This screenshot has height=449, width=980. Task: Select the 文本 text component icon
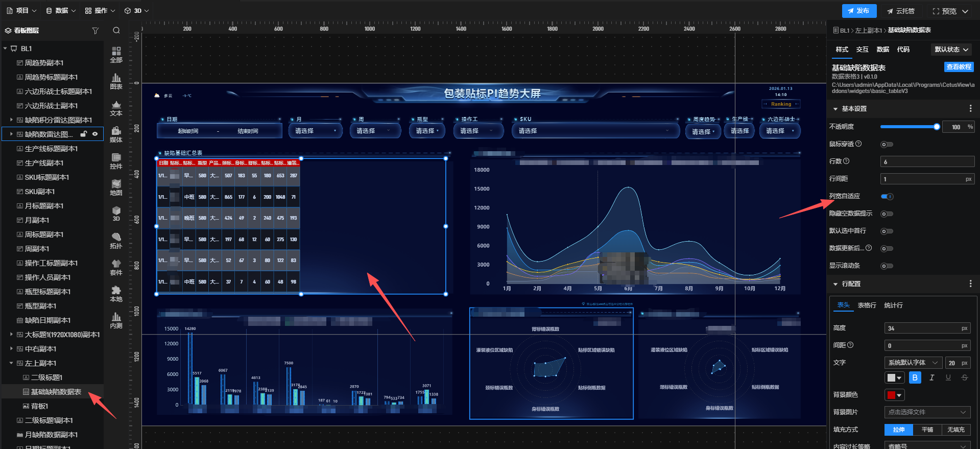[x=116, y=108]
